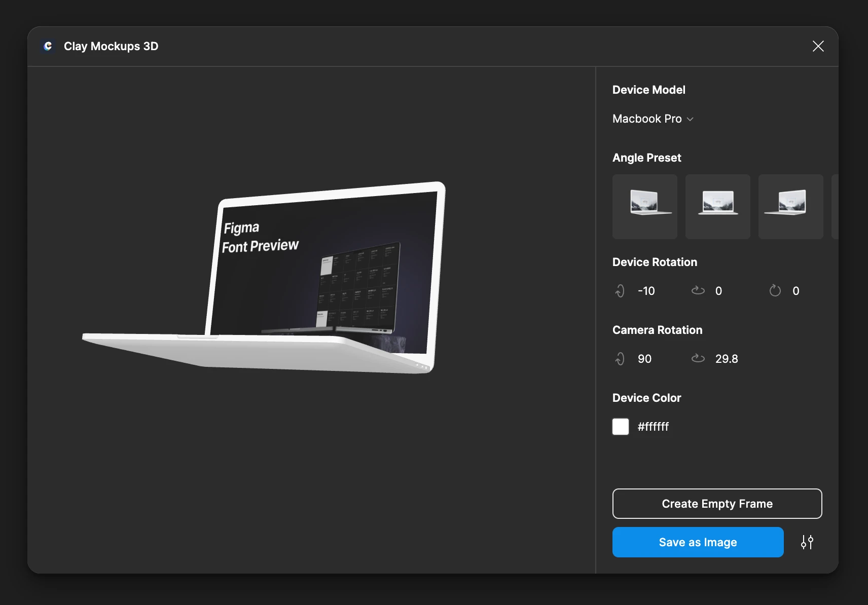Edit the Device Rotation last value 0
The width and height of the screenshot is (868, 605).
pos(795,291)
